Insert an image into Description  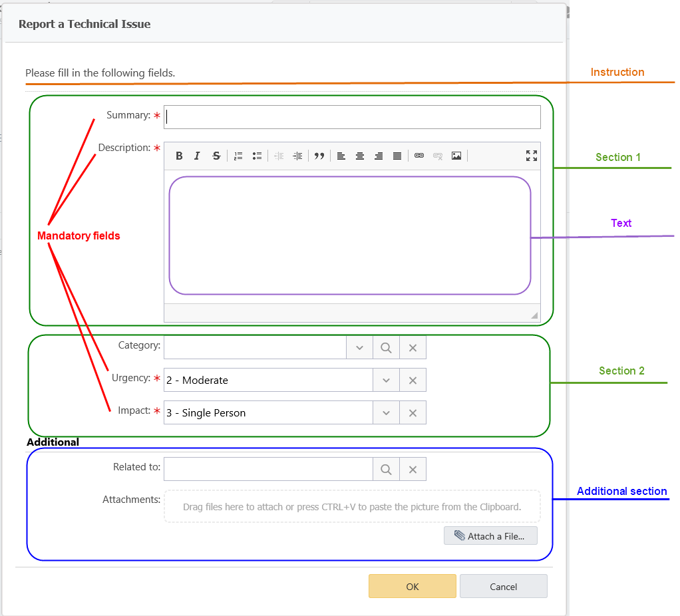click(456, 156)
